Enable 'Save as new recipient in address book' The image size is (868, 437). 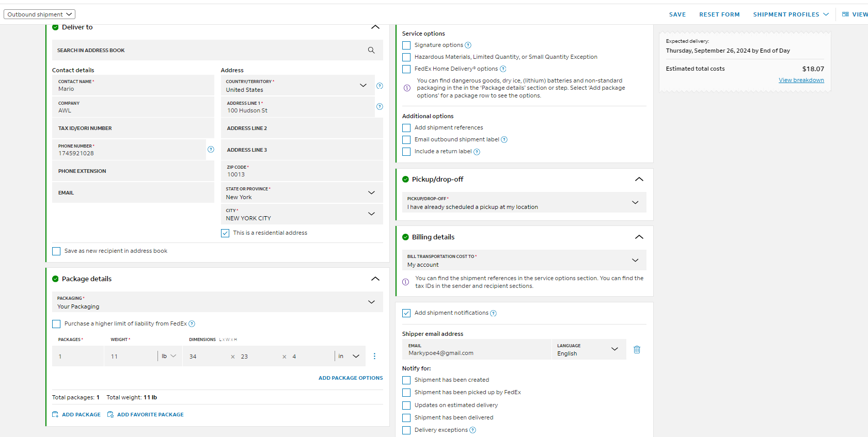56,251
